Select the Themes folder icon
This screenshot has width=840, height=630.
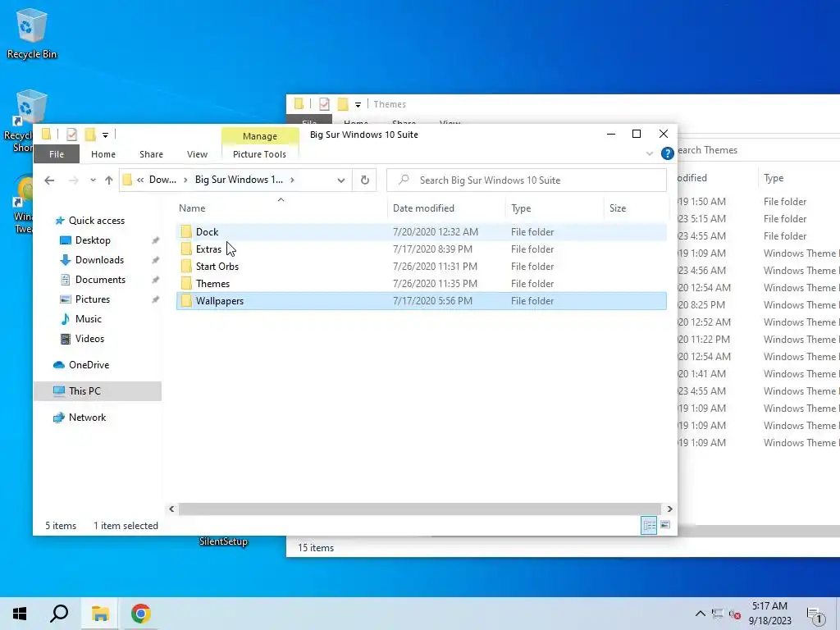[x=186, y=283]
